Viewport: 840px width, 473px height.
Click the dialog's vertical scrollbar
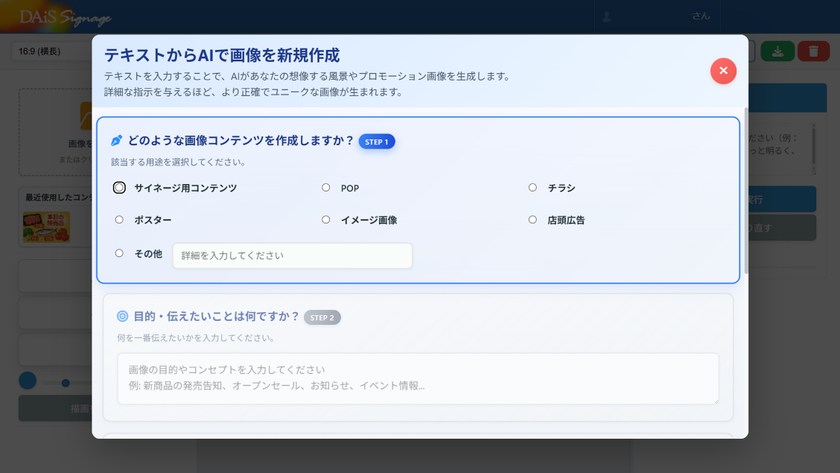click(x=745, y=190)
